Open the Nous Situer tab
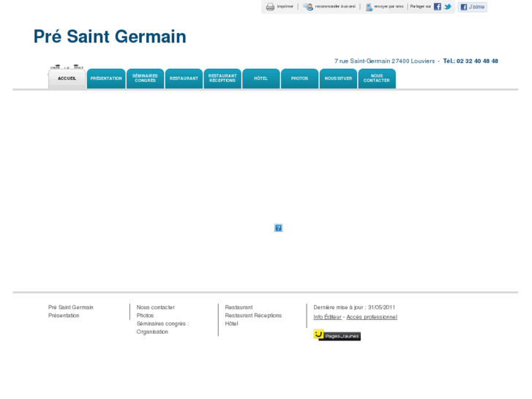The image size is (532, 399). 338,79
